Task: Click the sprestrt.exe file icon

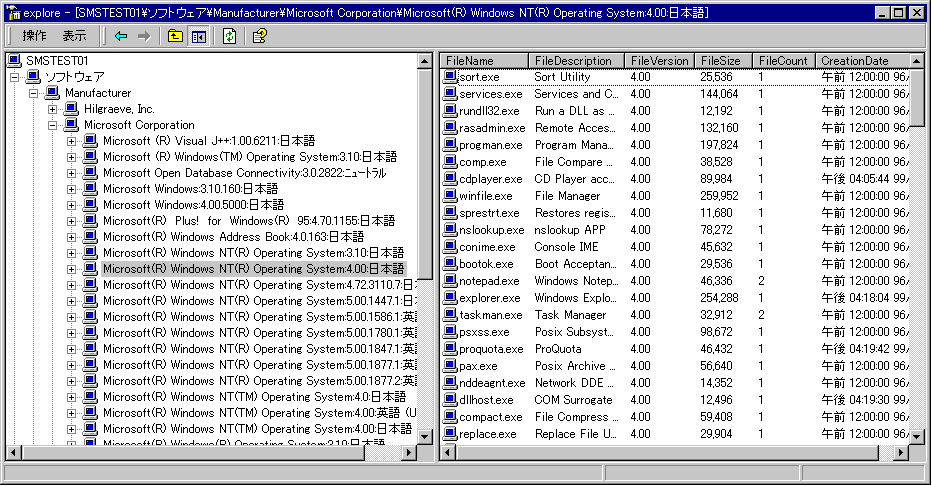Action: point(451,213)
